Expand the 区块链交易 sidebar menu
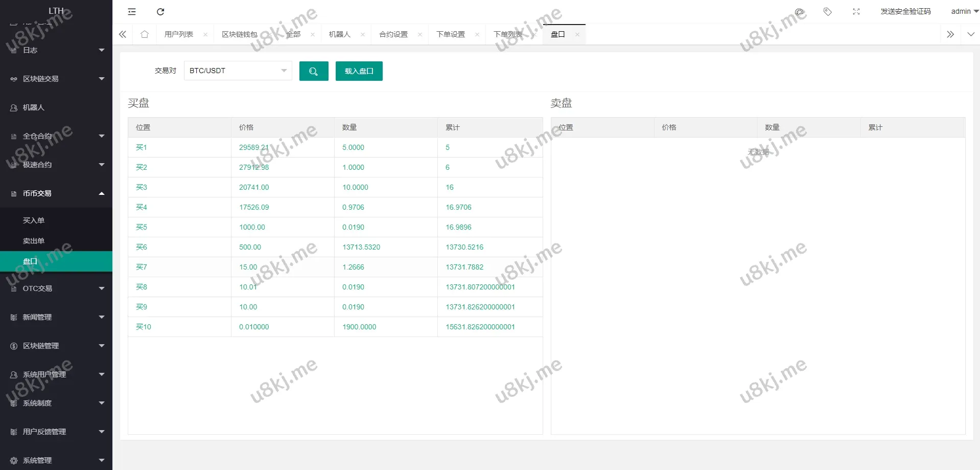The image size is (980, 470). coord(56,79)
